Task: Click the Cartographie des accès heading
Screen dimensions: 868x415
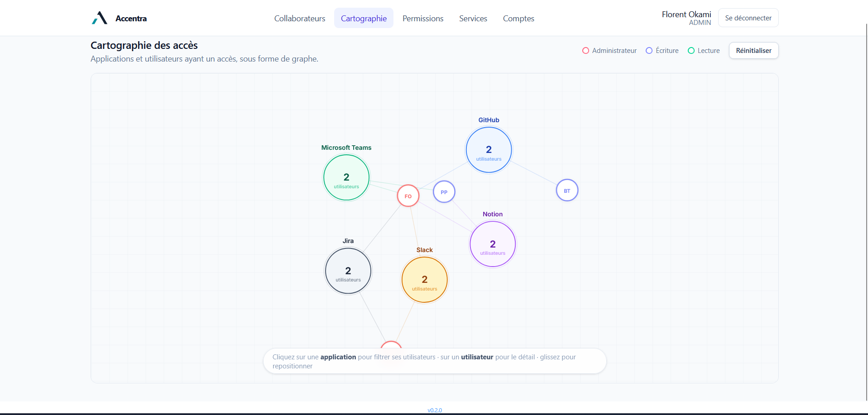Action: tap(144, 45)
